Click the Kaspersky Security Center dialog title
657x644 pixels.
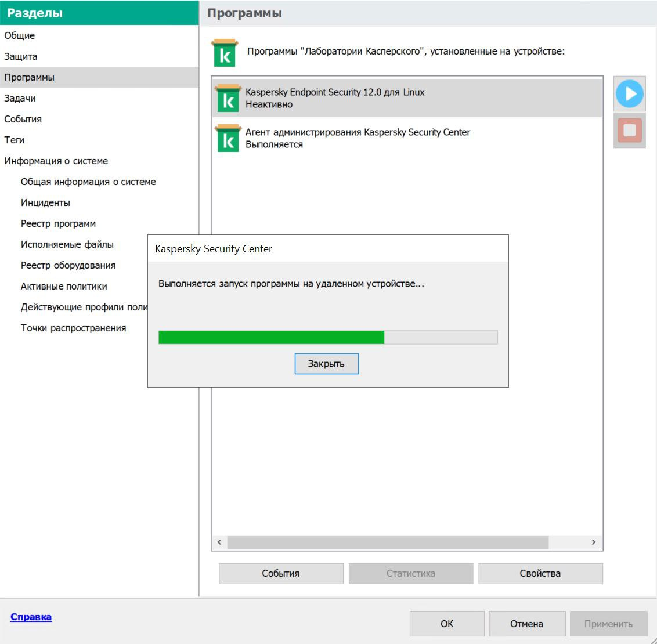(214, 249)
